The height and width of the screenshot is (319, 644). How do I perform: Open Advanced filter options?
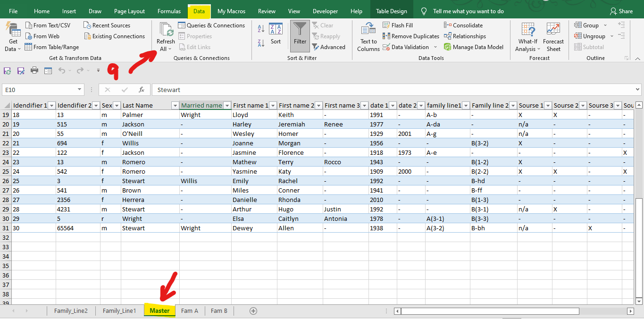329,47
